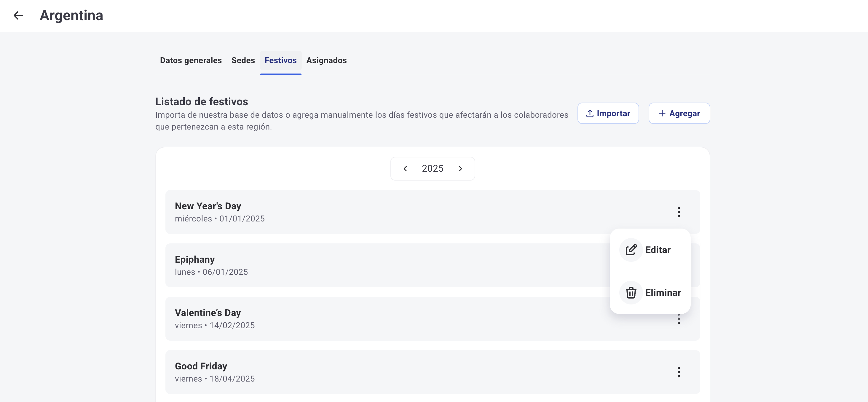This screenshot has height=402, width=868.
Task: Click the trash icon for Eliminar
Action: click(631, 293)
